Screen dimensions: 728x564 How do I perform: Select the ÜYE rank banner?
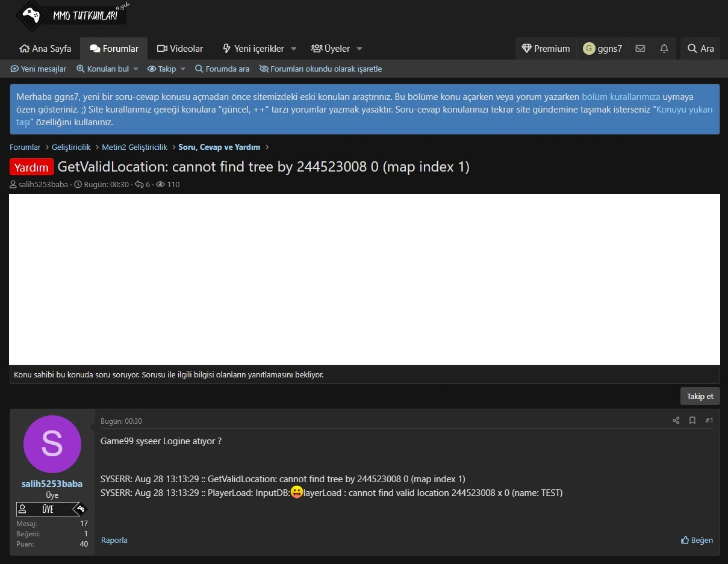coord(52,509)
